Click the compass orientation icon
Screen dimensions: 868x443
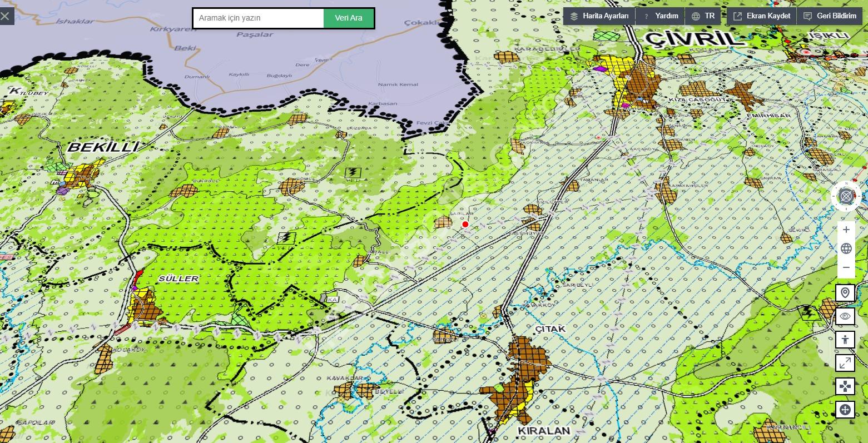pos(846,196)
